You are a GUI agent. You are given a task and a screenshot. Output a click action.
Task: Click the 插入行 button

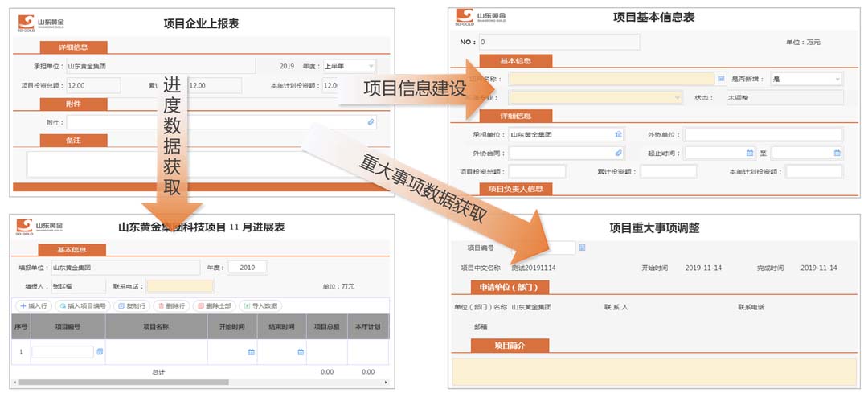pos(33,305)
